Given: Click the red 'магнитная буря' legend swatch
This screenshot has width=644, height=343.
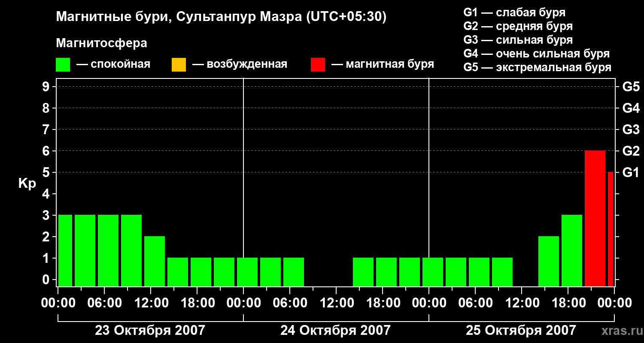Looking at the screenshot, I should click(x=318, y=65).
